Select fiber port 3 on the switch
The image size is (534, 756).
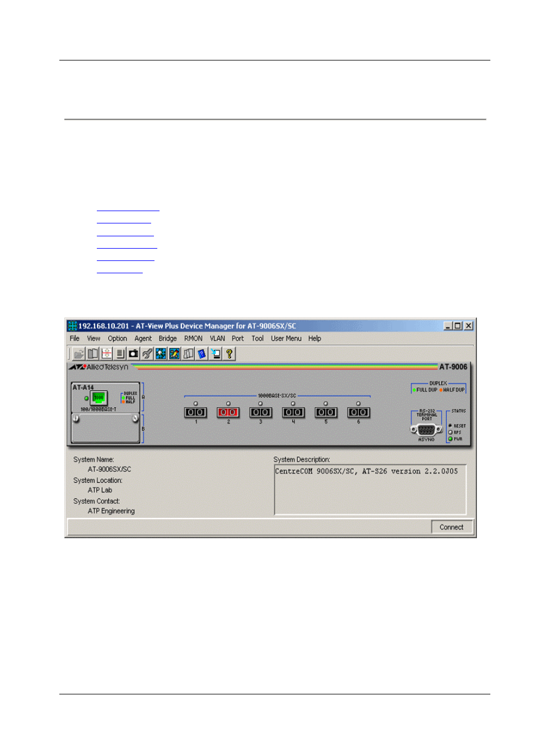click(260, 413)
